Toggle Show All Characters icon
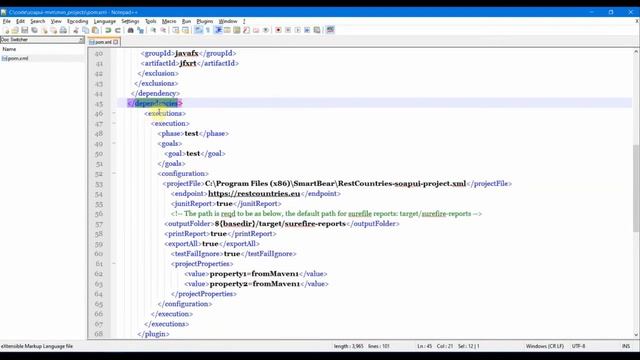 click(208, 30)
